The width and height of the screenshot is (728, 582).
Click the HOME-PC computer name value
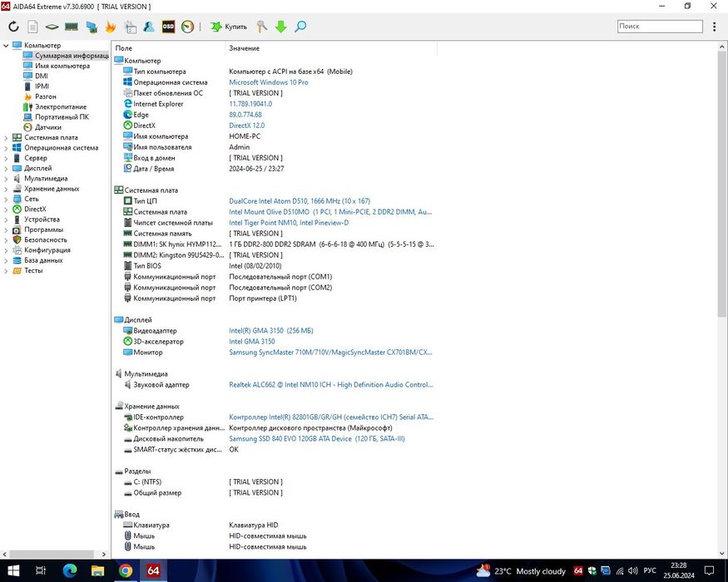click(245, 136)
